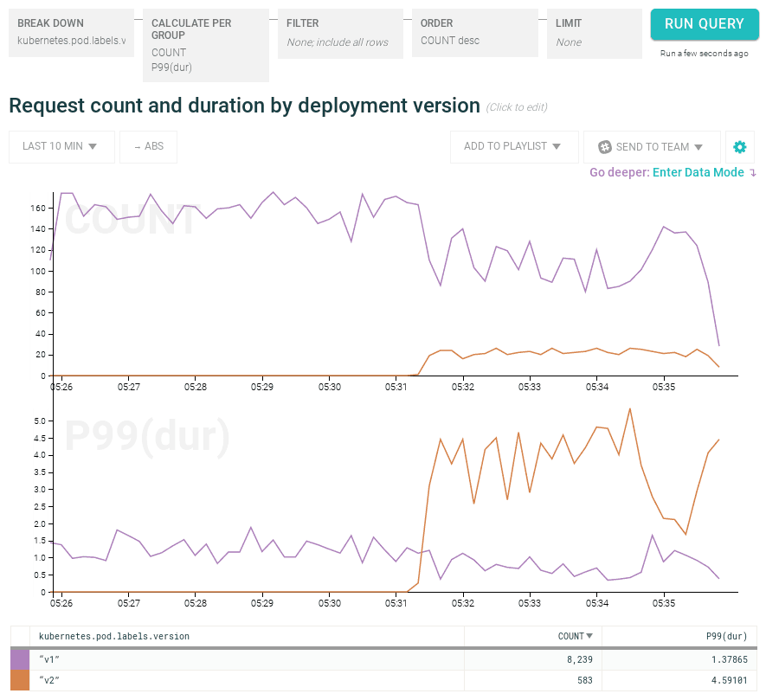Toggle the ABS display mode
The height and width of the screenshot is (700, 766).
(148, 146)
